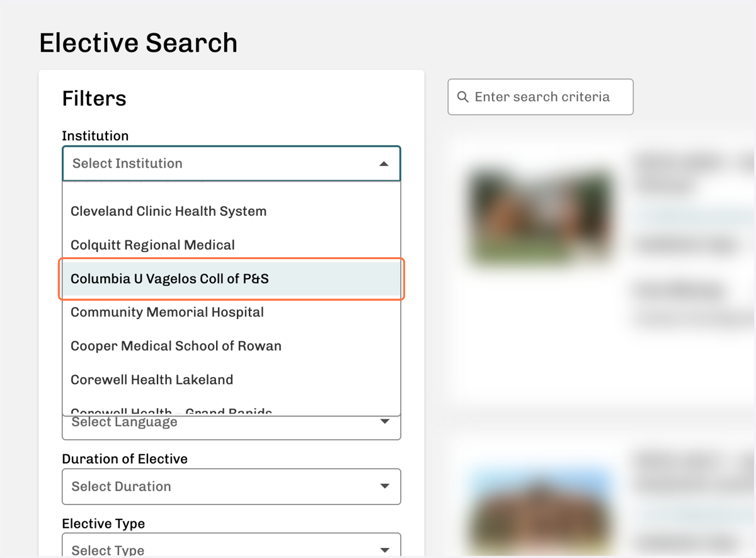Click the magnifier search icon

pos(463,97)
